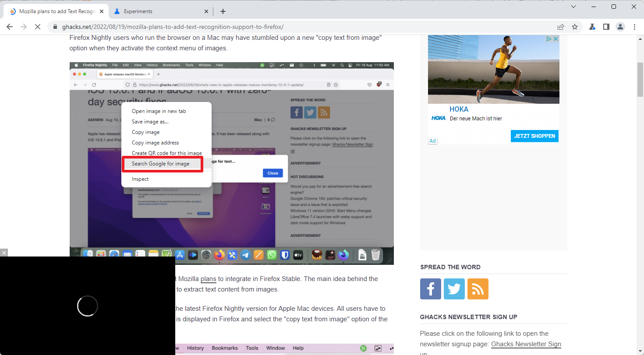Open the tab search chevron

pyautogui.click(x=573, y=7)
